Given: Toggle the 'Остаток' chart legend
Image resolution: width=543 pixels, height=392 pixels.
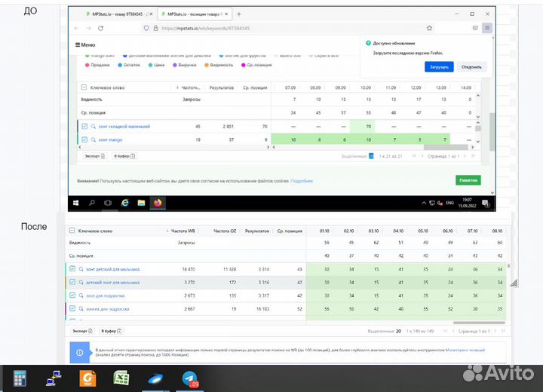Looking at the screenshot, I should [129, 65].
